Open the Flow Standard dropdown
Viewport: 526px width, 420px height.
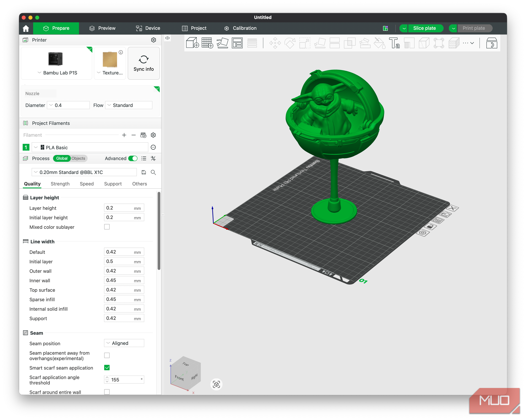coord(129,105)
